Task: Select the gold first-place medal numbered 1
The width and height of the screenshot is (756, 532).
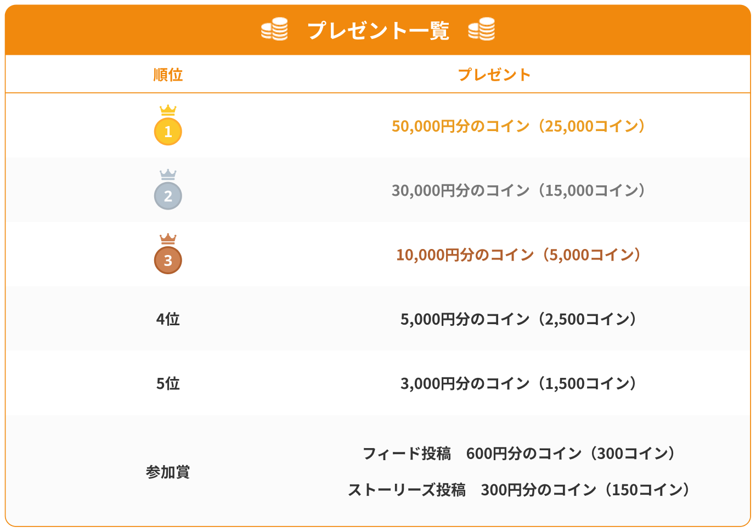Action: [x=168, y=132]
